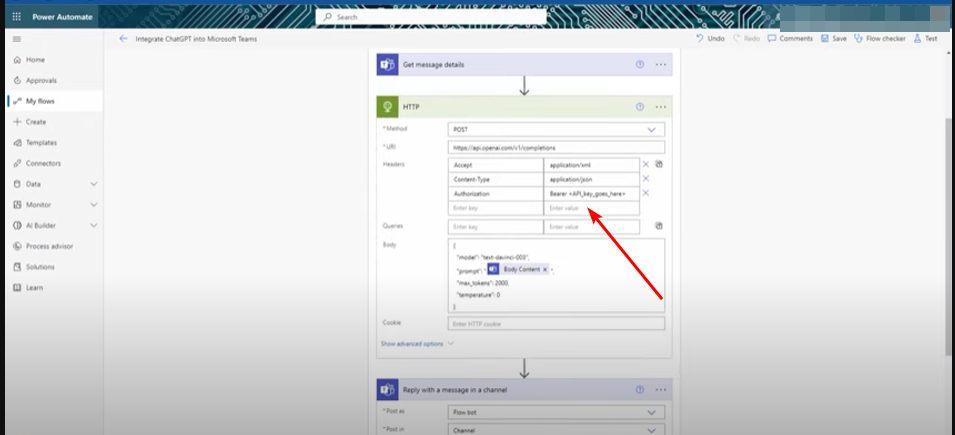Expand the Monitor section chevron
Viewport: 955px width, 435px height.
pos(94,205)
